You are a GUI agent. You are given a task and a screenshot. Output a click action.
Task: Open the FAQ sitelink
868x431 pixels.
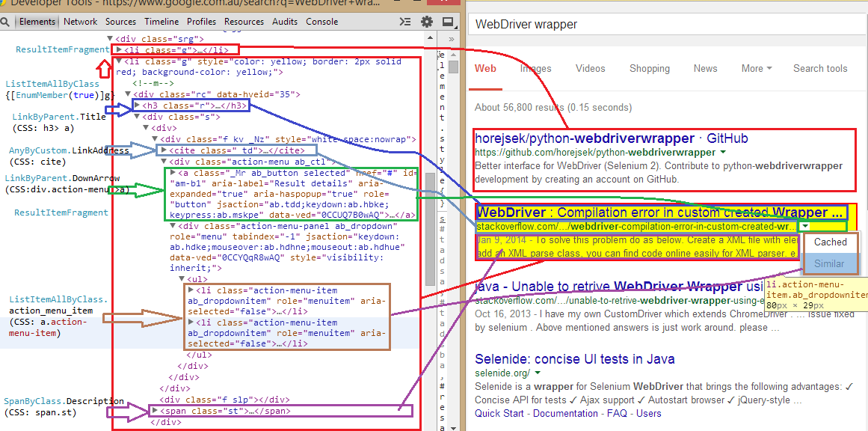click(617, 413)
